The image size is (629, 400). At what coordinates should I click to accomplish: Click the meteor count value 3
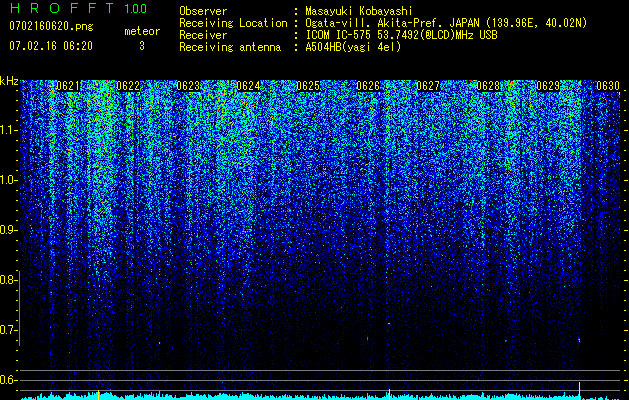(x=142, y=46)
